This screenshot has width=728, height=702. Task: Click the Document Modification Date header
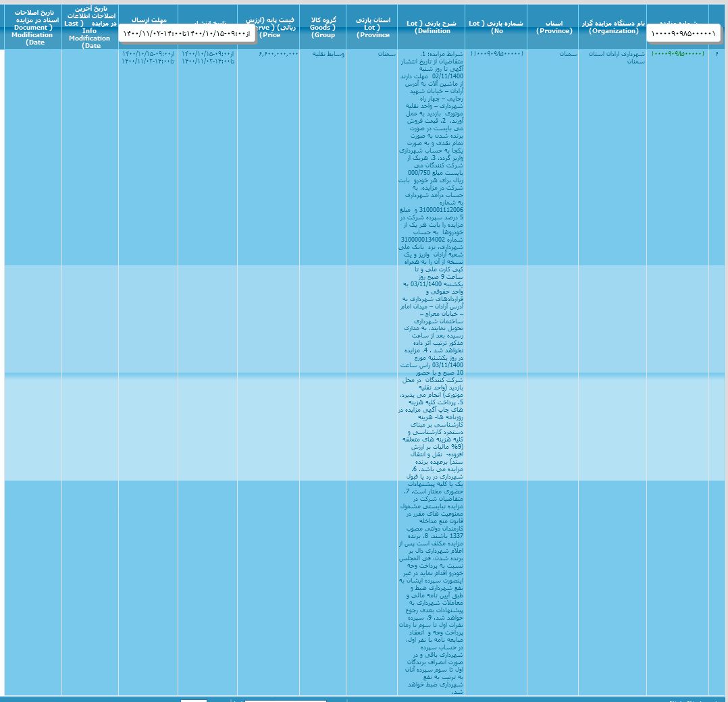[32, 27]
